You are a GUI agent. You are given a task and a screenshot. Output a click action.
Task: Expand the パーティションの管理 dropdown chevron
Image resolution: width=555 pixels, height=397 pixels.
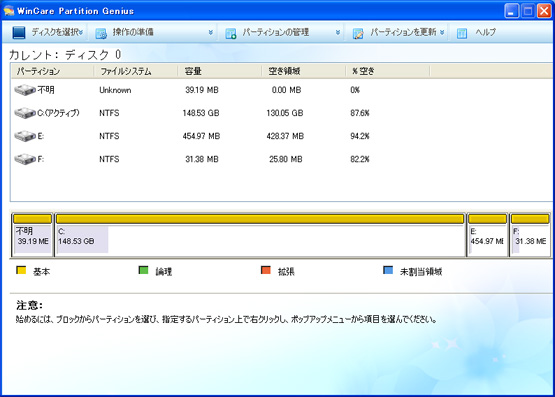338,32
